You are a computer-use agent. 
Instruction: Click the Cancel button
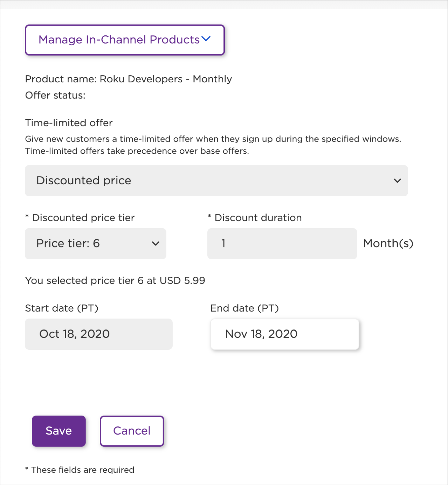coord(132,431)
